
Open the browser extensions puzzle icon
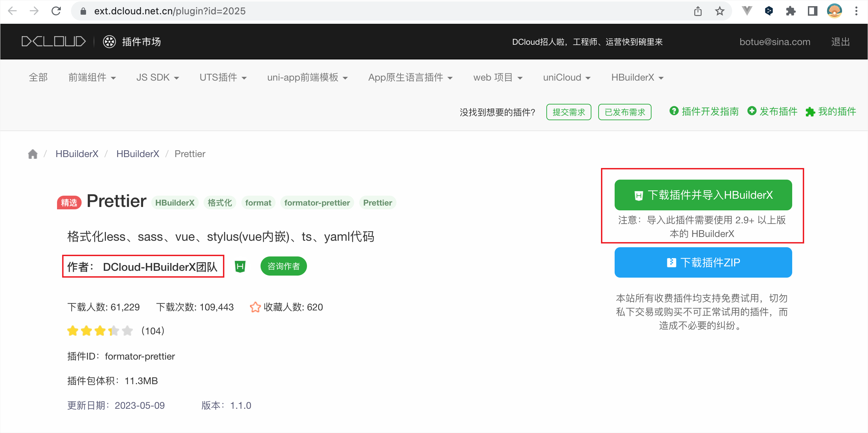point(790,11)
